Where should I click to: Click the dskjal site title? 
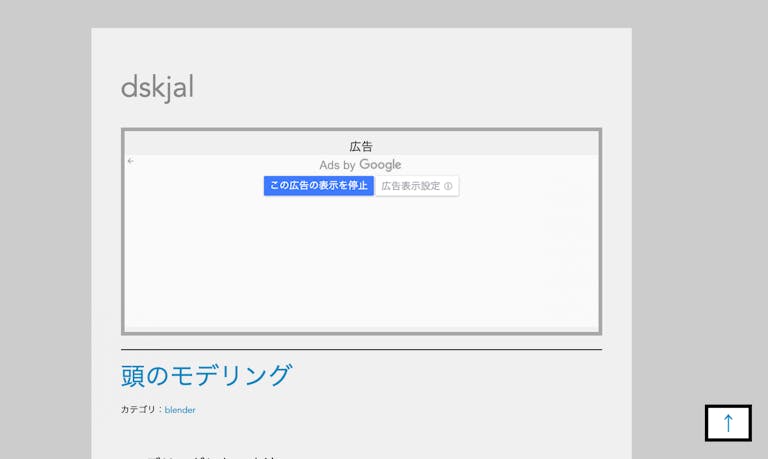[x=157, y=87]
